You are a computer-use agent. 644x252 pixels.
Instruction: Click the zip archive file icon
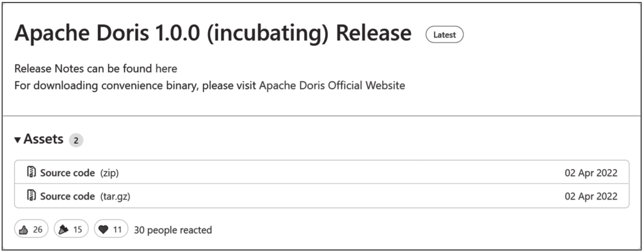tap(32, 173)
